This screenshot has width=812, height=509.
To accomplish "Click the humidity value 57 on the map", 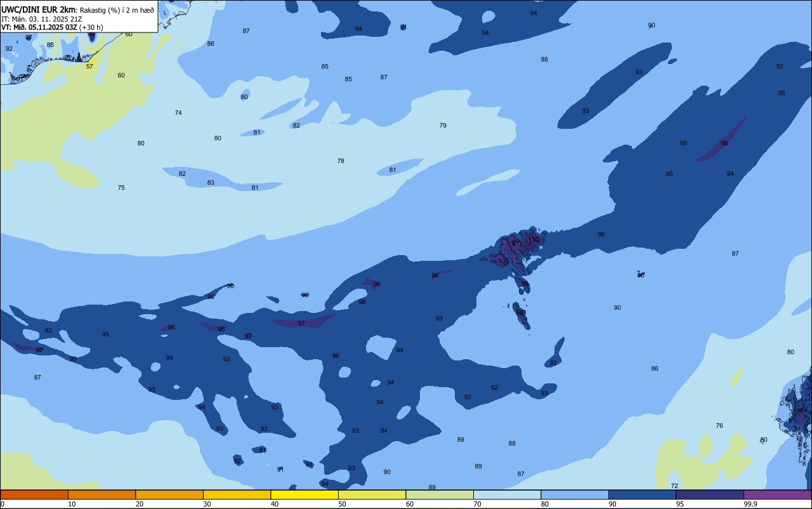I will point(89,66).
